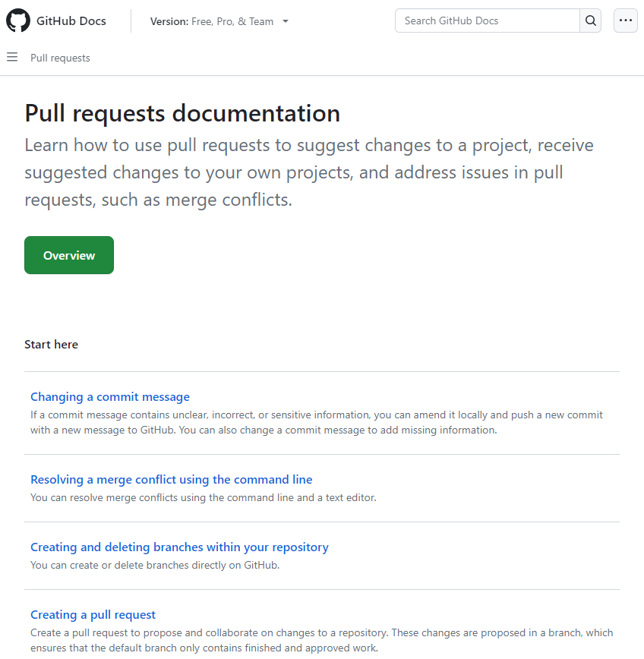This screenshot has height=659, width=644.
Task: Click the Search GitHub Docs input field
Action: click(486, 20)
